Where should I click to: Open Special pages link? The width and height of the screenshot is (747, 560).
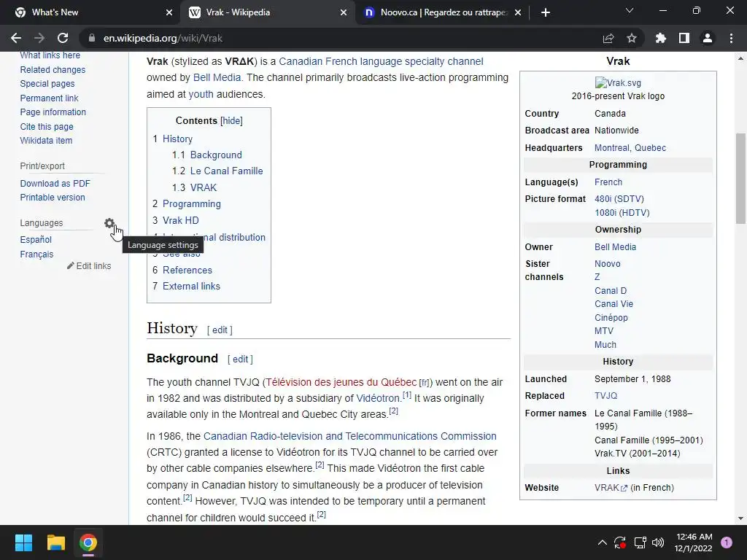point(47,83)
